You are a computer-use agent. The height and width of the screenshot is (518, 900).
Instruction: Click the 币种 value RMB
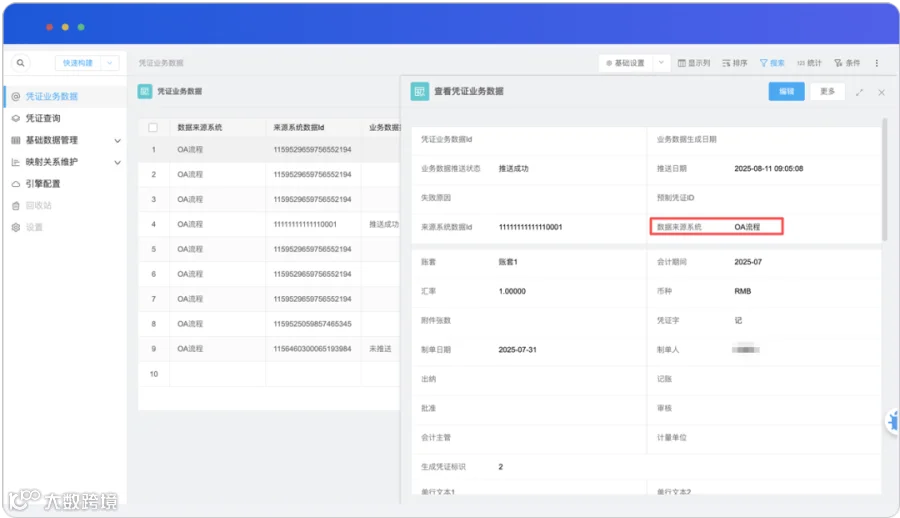click(742, 291)
